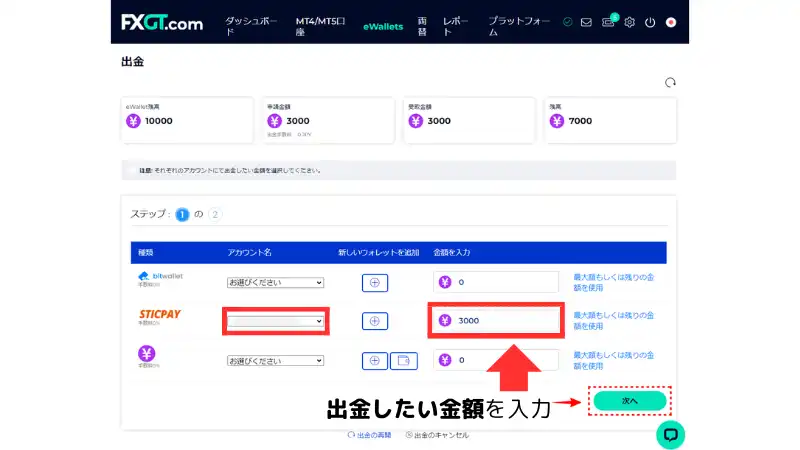Open the settings gear icon
Screen dimensions: 800x450
tap(630, 22)
